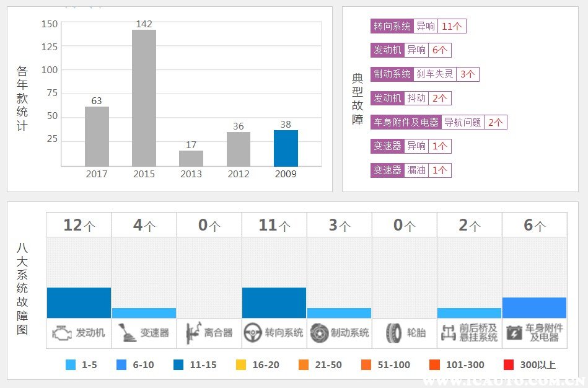Open the 制动系统 刹车失灵 3个 fault tag
588x388 pixels.
(x=424, y=74)
